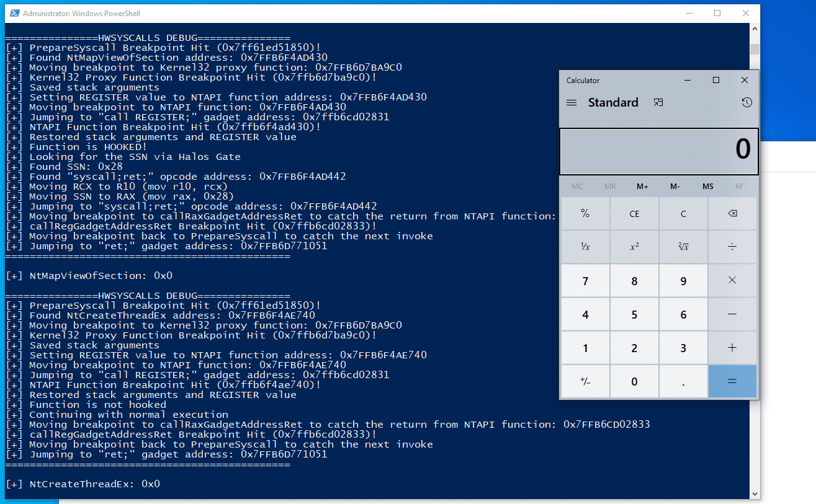
Task: Click the "NtCreateThreadEx: 0x0" result line
Action: pyautogui.click(x=83, y=484)
